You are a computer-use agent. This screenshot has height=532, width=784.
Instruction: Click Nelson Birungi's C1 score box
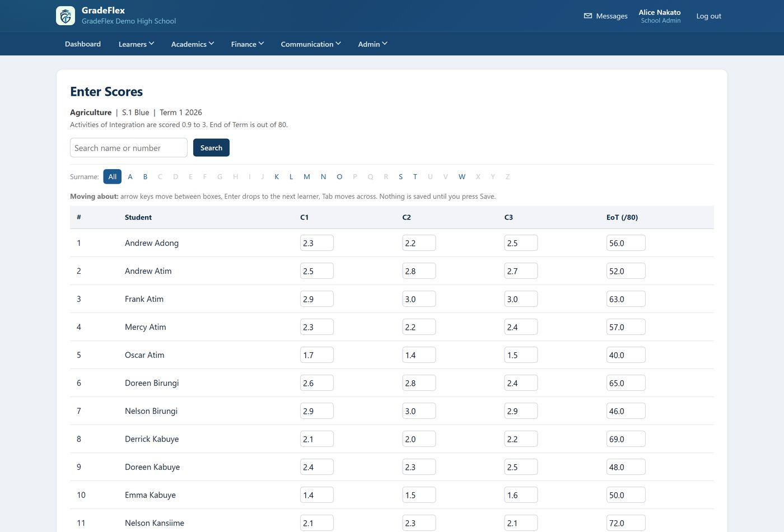point(317,410)
